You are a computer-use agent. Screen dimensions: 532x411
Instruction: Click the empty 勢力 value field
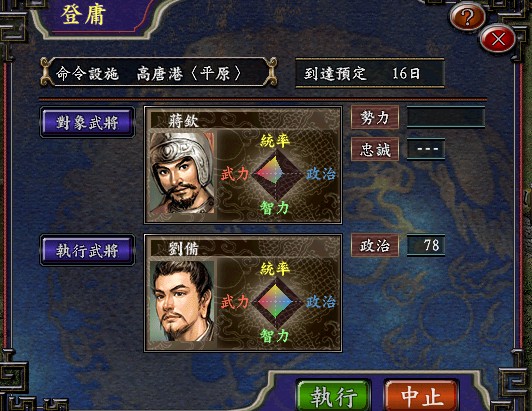tap(445, 117)
